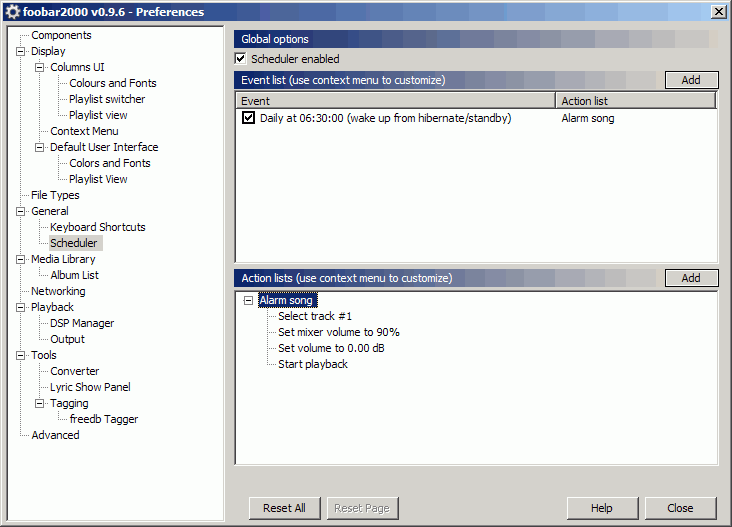The image size is (732, 527).
Task: Disable the Scheduler enabled checkbox
Action: click(240, 59)
